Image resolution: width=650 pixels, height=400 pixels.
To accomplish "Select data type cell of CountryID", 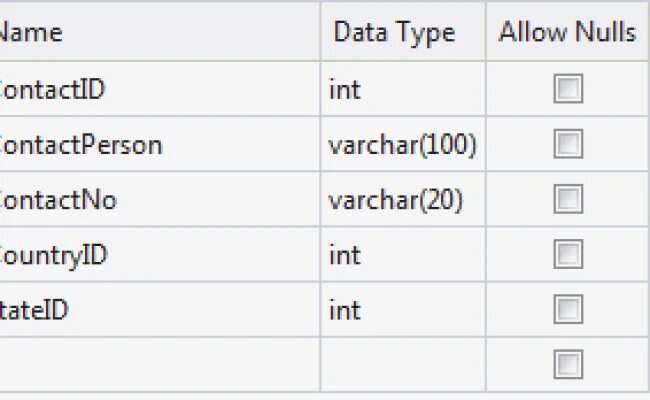I will [403, 254].
